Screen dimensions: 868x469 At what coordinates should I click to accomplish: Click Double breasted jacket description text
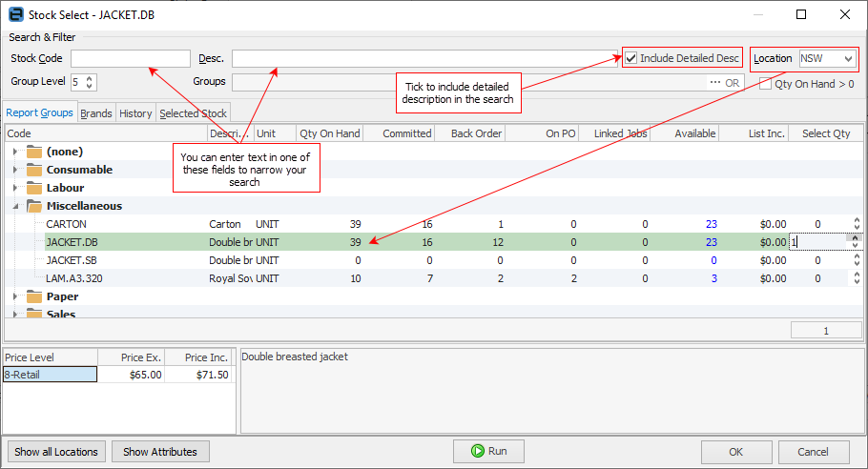tap(295, 357)
